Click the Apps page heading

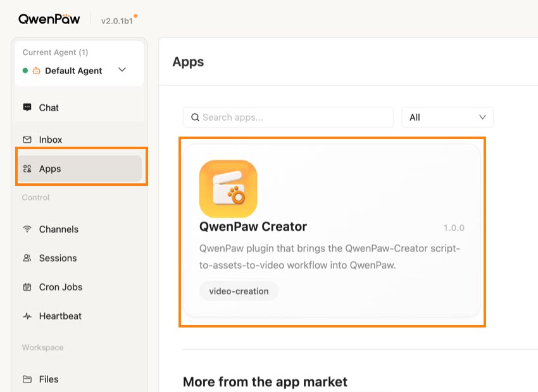188,62
